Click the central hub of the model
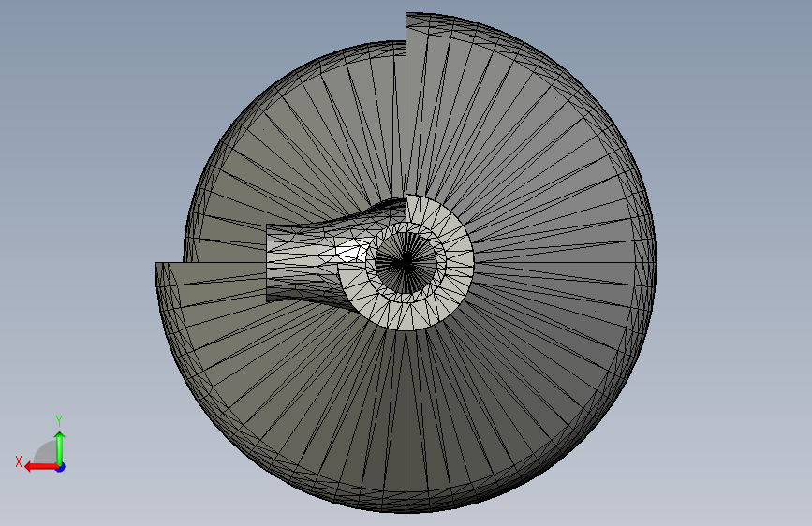Image resolution: width=812 pixels, height=526 pixels. coord(406,263)
